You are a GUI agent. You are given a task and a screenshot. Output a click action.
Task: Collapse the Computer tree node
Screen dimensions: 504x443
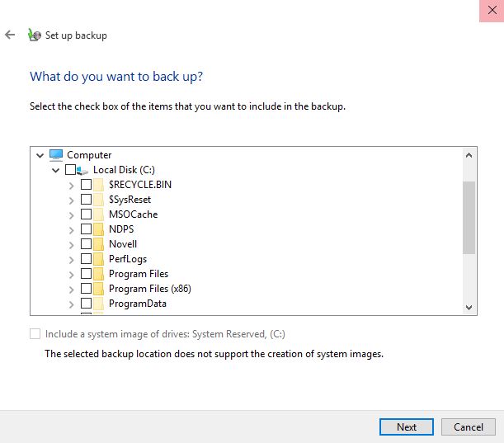(x=40, y=156)
